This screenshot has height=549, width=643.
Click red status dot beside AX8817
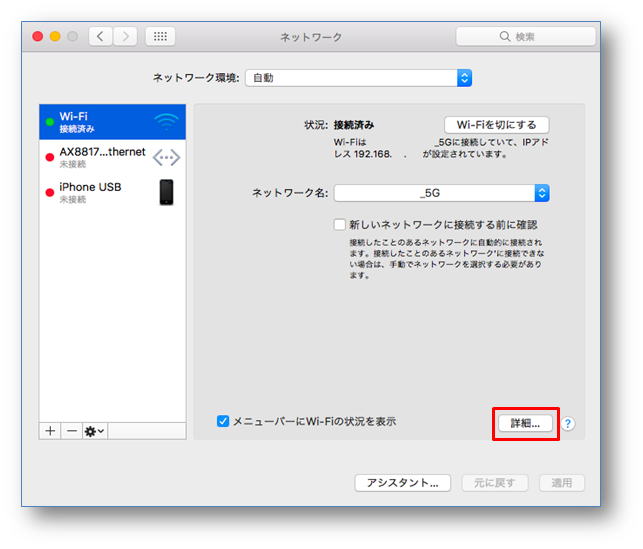click(x=50, y=157)
